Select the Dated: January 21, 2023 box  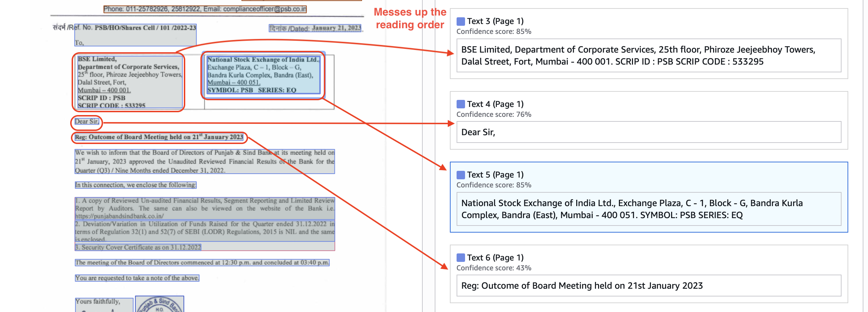coord(315,28)
